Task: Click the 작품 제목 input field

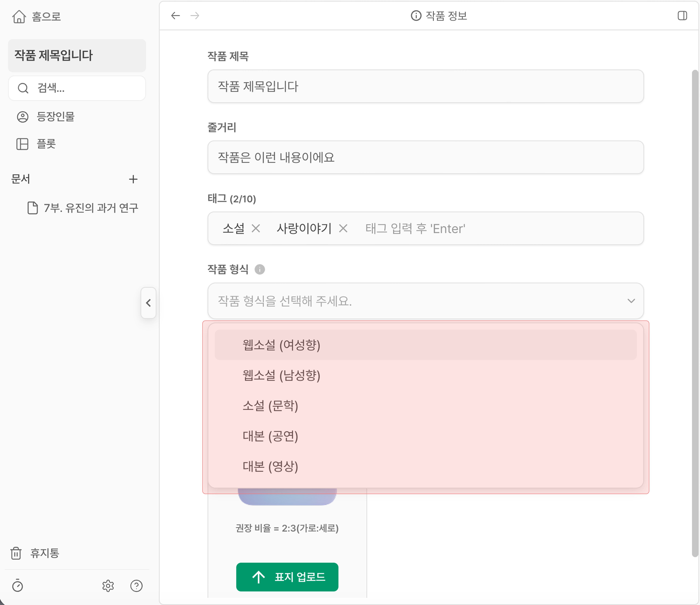Action: pos(426,86)
